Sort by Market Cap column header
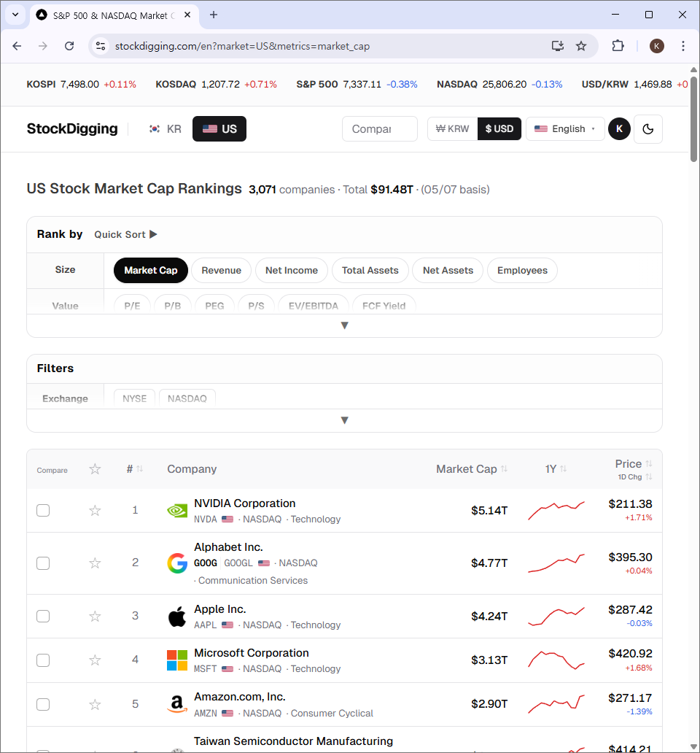The width and height of the screenshot is (700, 753). click(472, 469)
